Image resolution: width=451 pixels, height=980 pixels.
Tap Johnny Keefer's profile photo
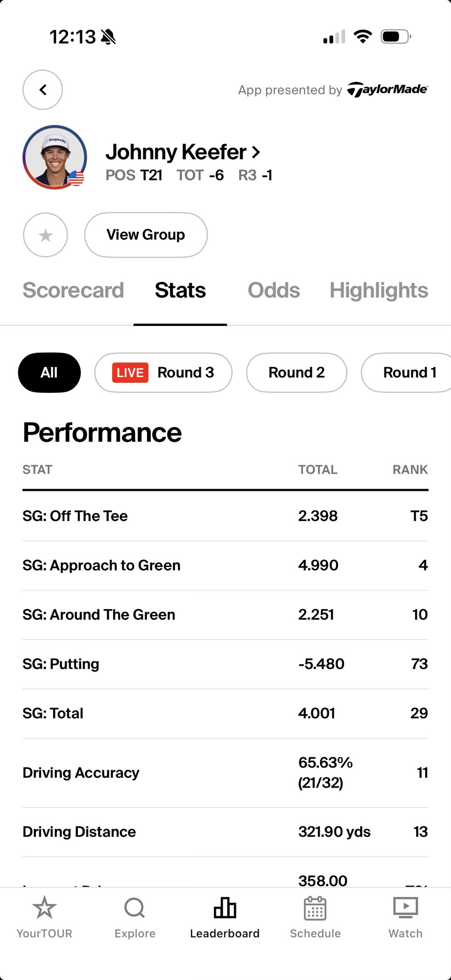(55, 157)
